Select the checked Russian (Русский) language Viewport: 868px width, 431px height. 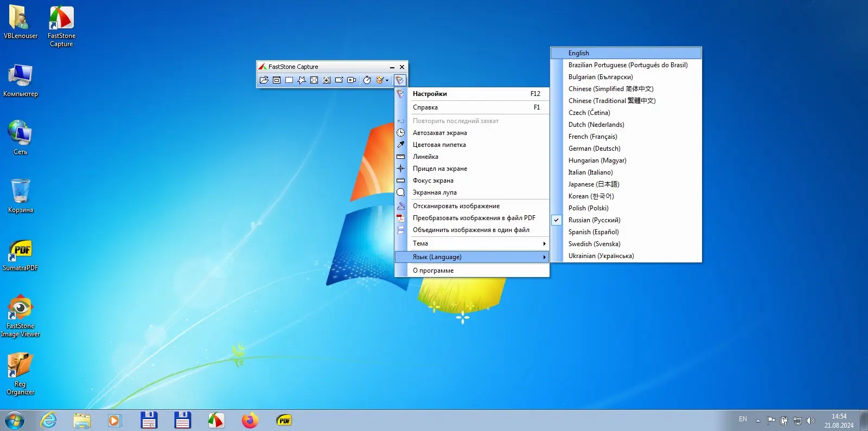click(594, 220)
